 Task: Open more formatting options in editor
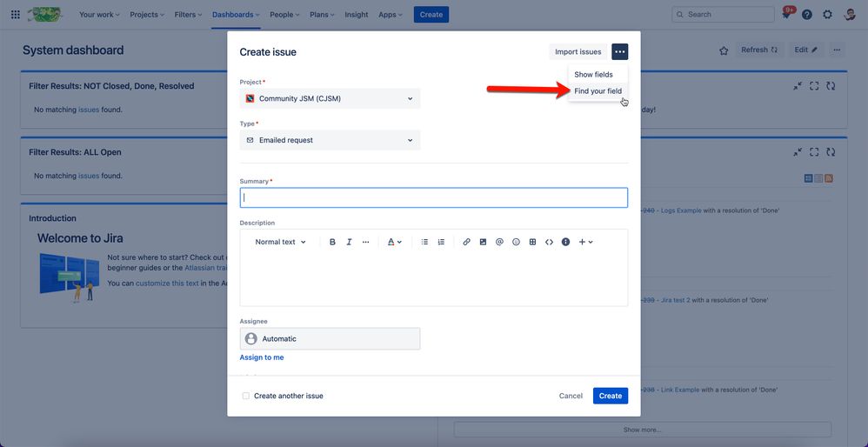point(366,242)
